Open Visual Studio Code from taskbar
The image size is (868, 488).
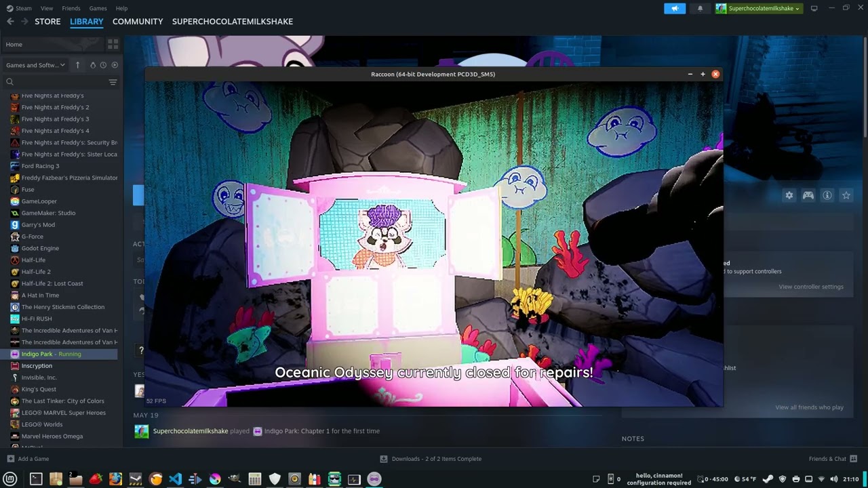[175, 479]
